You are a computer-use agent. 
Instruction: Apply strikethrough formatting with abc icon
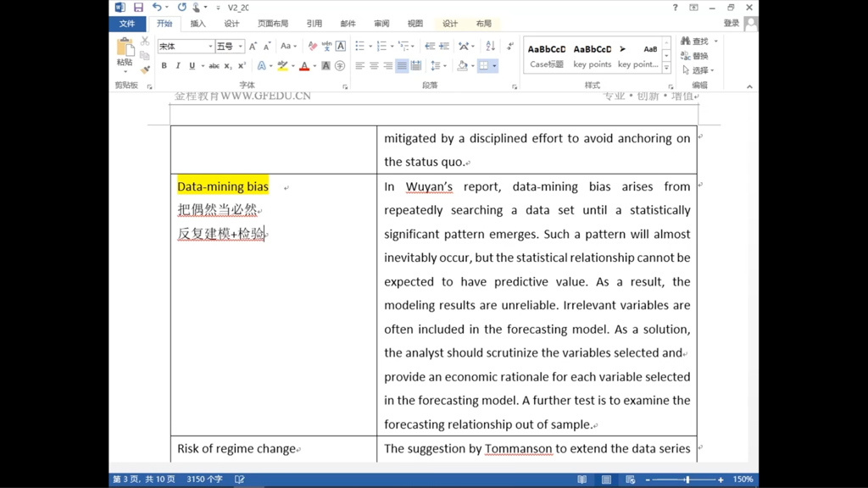(x=214, y=66)
